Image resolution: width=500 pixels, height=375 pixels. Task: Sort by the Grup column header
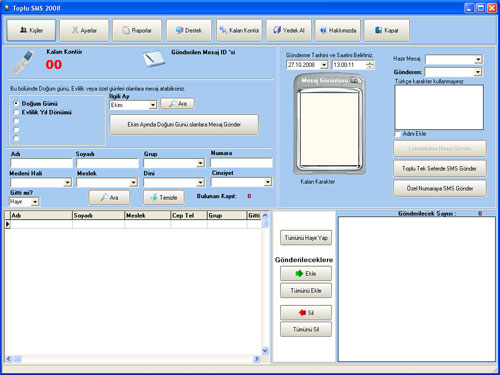[227, 216]
